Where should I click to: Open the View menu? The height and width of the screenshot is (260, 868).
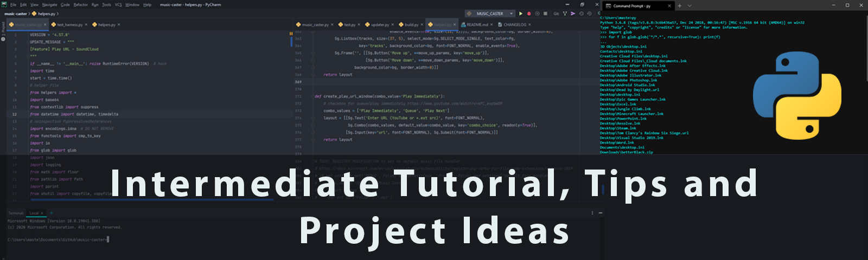pyautogui.click(x=34, y=4)
